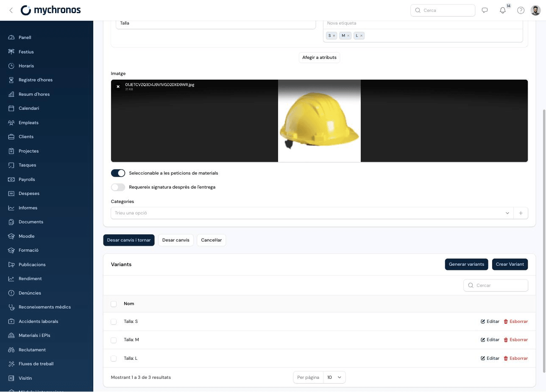Delete the Talla: M variant
This screenshot has height=392, width=546.
pyautogui.click(x=515, y=340)
